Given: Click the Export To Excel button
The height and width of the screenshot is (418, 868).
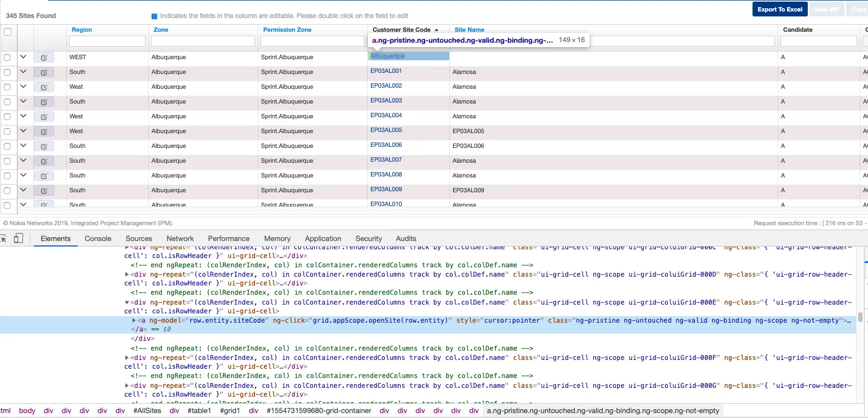Looking at the screenshot, I should pyautogui.click(x=779, y=9).
